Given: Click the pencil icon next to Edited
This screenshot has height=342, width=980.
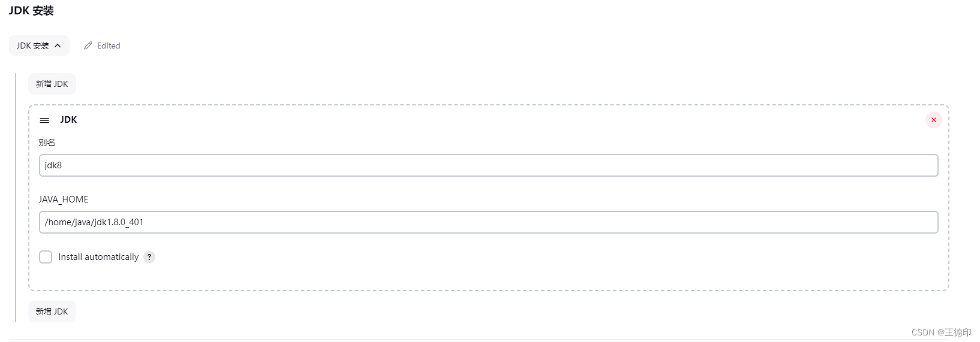Looking at the screenshot, I should tap(88, 46).
